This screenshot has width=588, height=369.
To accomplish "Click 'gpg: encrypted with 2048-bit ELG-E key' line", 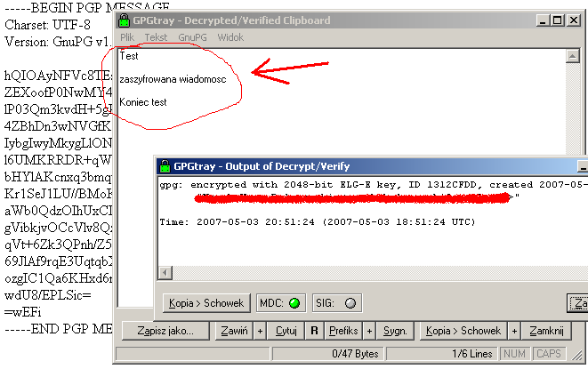I will (x=373, y=185).
